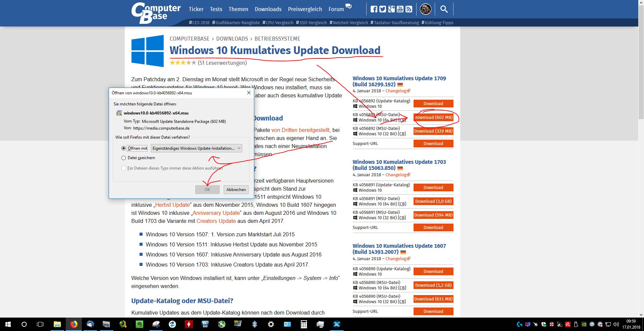Open the Downloads menu item
Viewport: 644px width, 331px height.
[268, 9]
